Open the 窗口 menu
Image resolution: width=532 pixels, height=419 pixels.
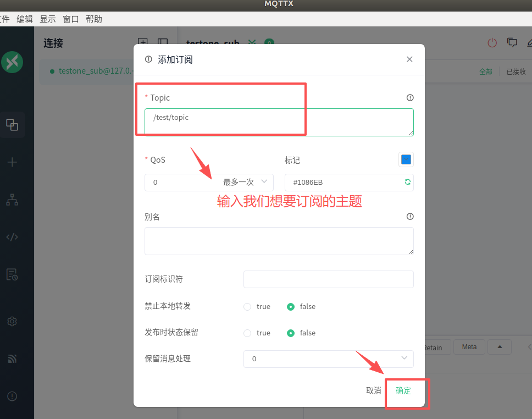(71, 19)
